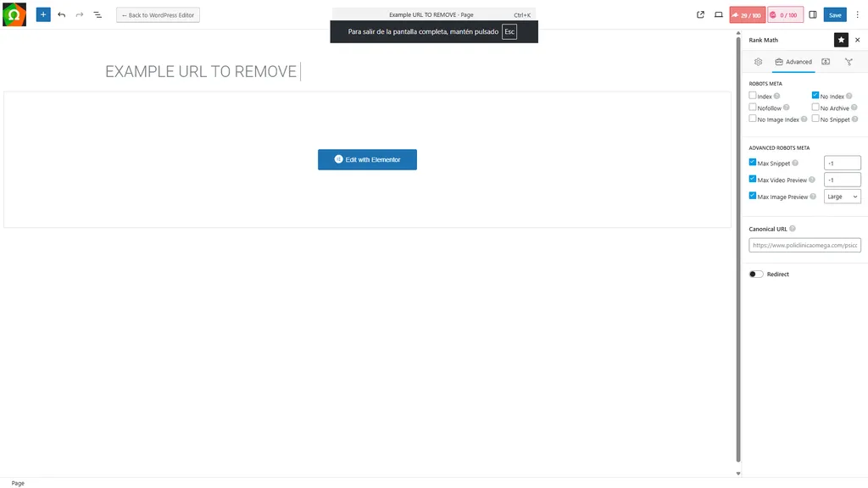This screenshot has height=488, width=868.
Task: Toggle the Redirect switch
Action: click(x=755, y=274)
